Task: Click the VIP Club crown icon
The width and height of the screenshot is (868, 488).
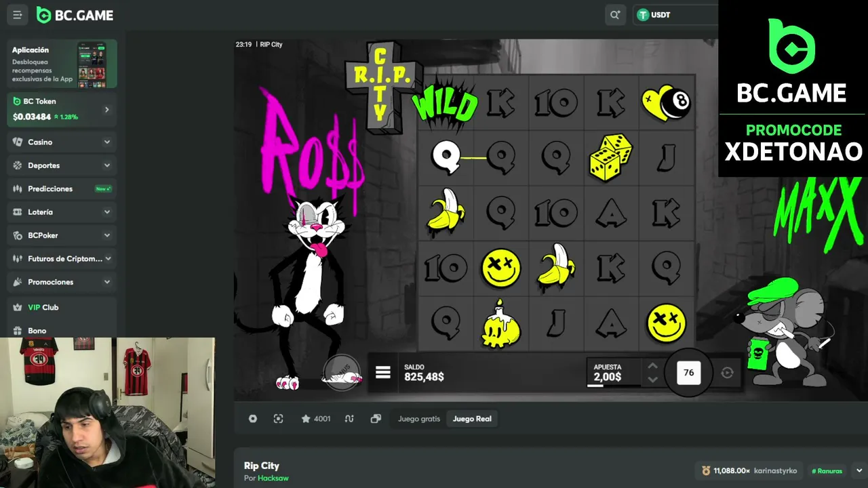Action: pyautogui.click(x=17, y=307)
